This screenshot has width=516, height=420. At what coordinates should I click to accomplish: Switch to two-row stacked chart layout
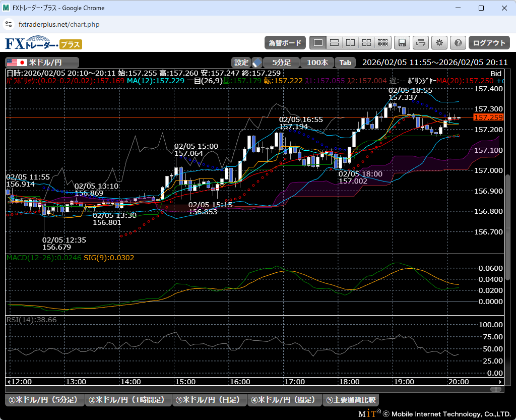334,43
